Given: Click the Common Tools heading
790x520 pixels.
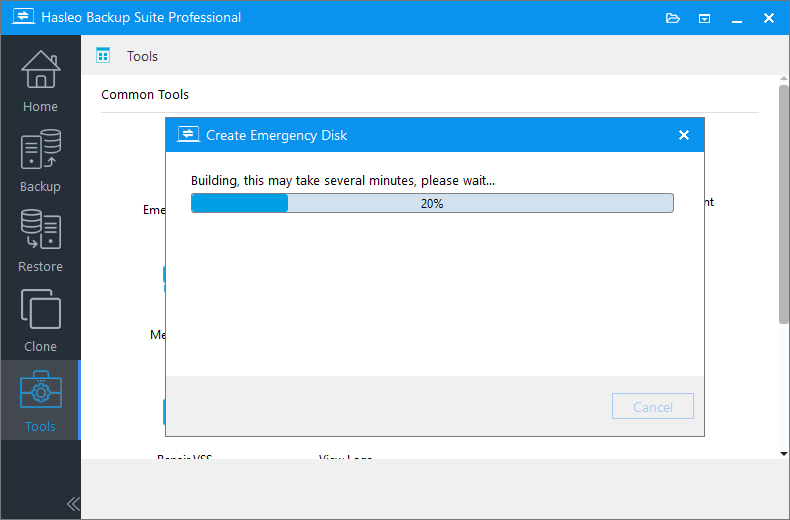Looking at the screenshot, I should coord(145,95).
